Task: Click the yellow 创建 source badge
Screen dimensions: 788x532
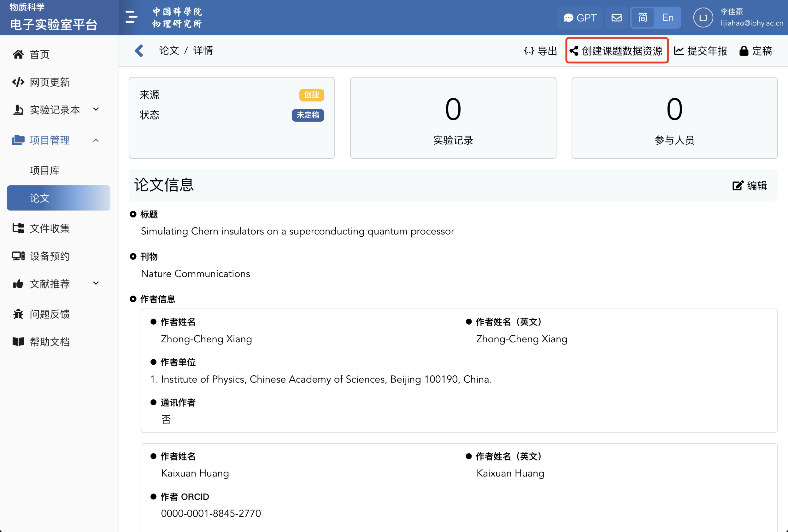Action: tap(312, 95)
